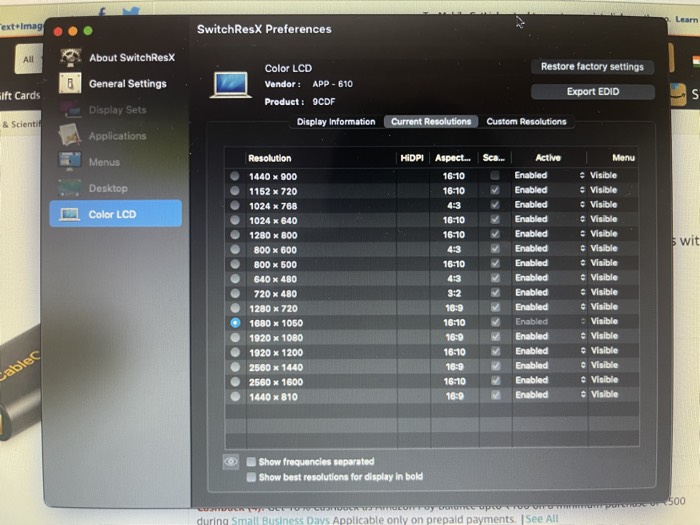
Task: Click Visible menu cell for 1024 × 768
Action: 604,204
